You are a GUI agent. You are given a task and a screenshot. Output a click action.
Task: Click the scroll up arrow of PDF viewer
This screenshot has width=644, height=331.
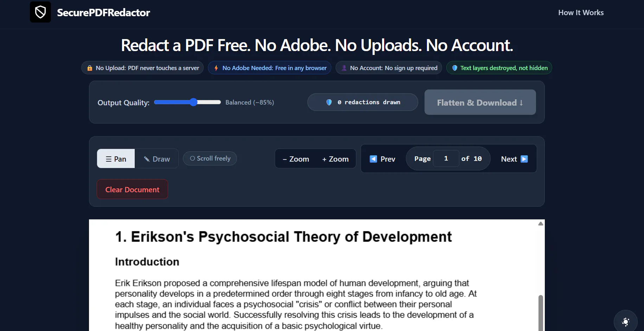coord(541,224)
